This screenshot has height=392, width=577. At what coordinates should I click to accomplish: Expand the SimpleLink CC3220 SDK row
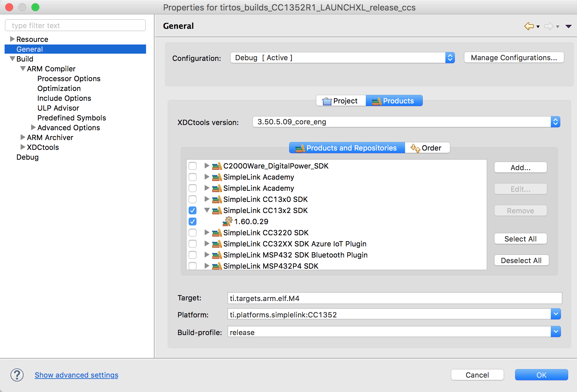pos(207,232)
